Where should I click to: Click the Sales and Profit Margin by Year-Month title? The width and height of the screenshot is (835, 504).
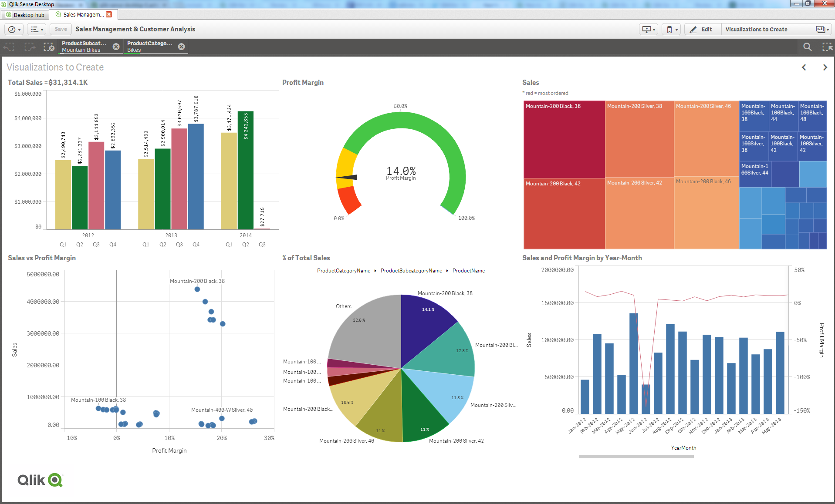tap(582, 258)
